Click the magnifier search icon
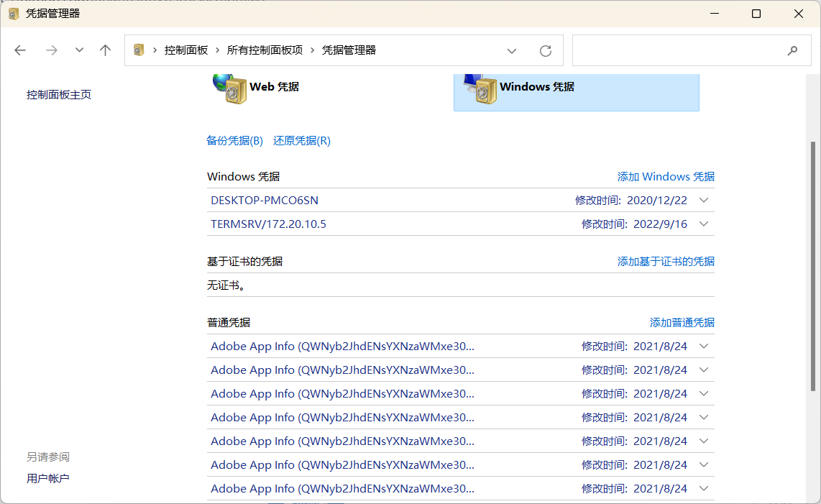Image resolution: width=821 pixels, height=504 pixels. click(x=792, y=50)
